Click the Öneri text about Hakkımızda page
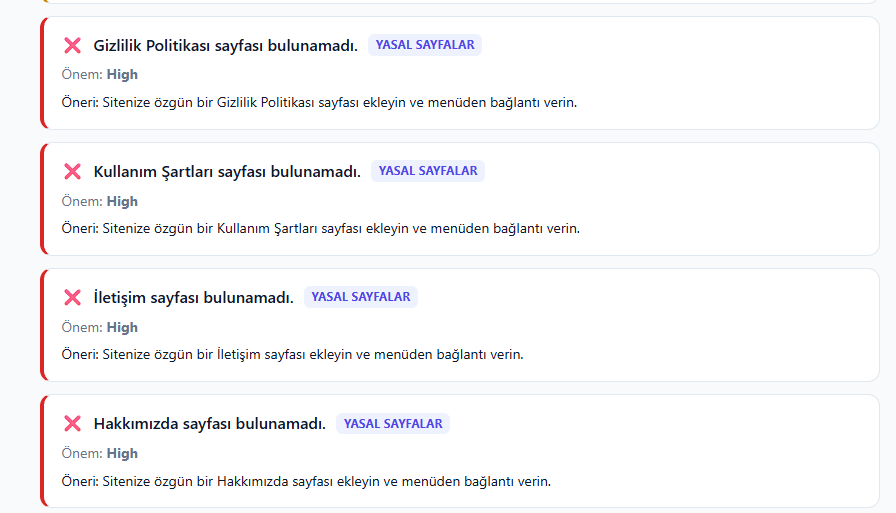The image size is (896, 513). point(306,482)
